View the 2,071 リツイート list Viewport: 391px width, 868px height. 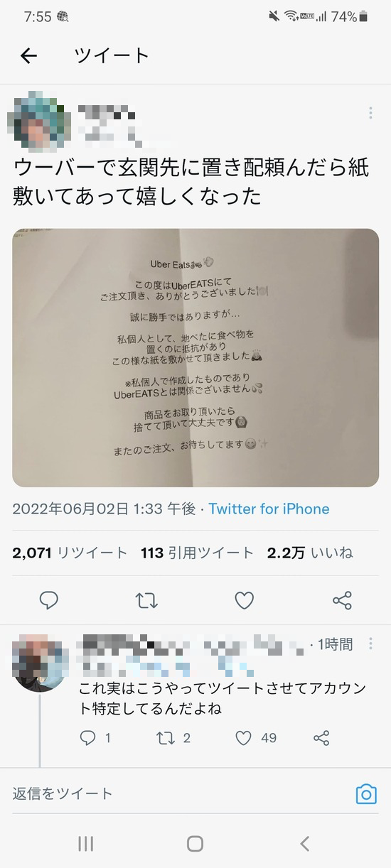(70, 553)
